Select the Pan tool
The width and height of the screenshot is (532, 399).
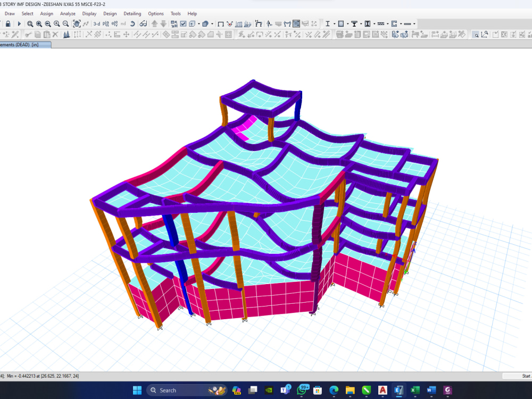76,23
